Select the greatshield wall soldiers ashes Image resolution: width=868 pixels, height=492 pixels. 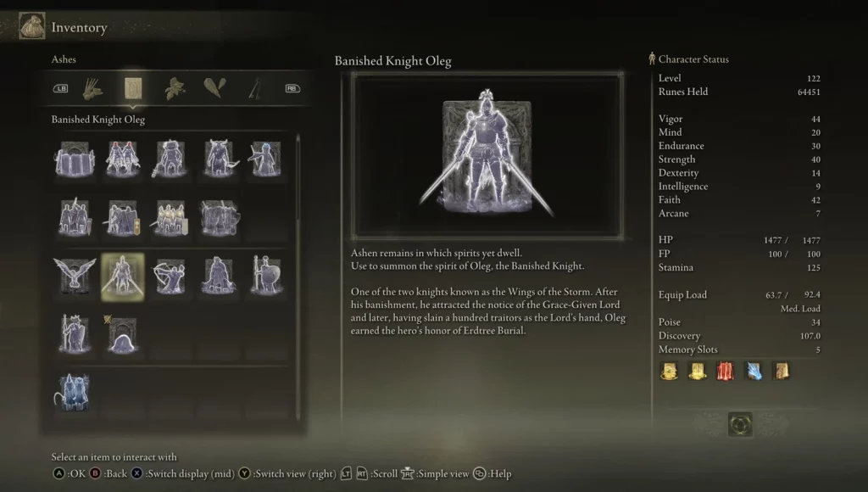click(x=75, y=159)
